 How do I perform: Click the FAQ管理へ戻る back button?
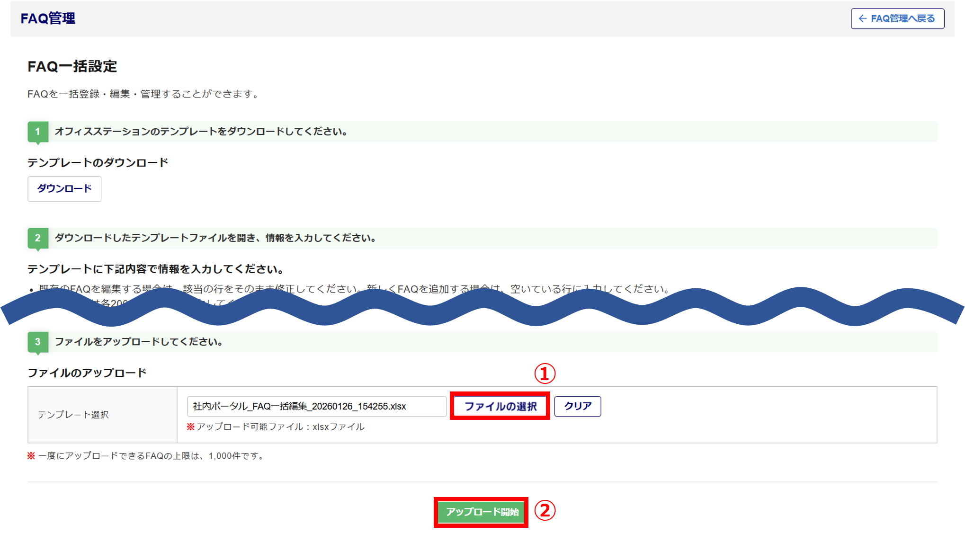pos(897,18)
